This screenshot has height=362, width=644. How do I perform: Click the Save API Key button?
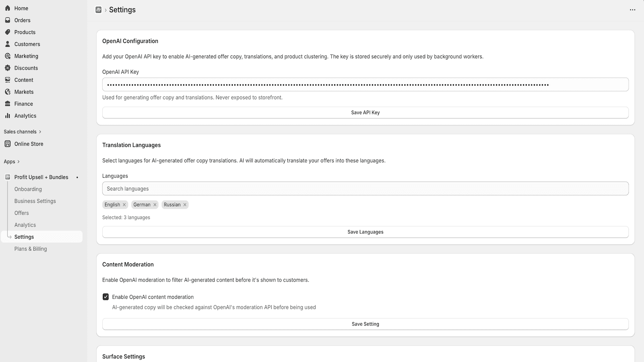(365, 113)
